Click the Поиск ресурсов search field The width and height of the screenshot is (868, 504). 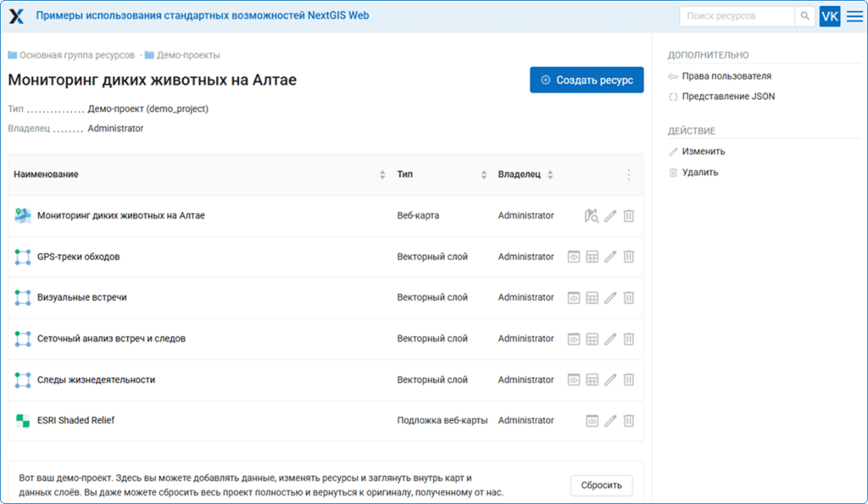pyautogui.click(x=737, y=16)
